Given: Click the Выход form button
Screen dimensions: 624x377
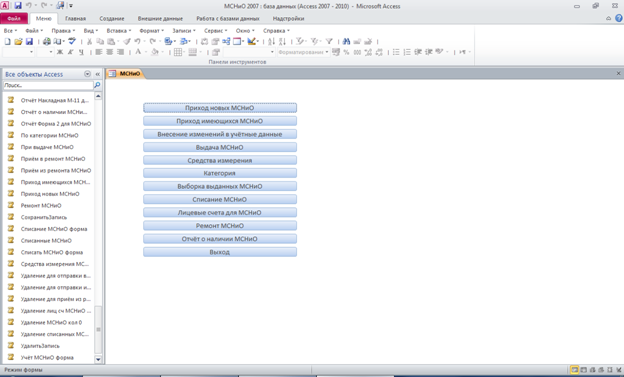Looking at the screenshot, I should click(x=220, y=252).
